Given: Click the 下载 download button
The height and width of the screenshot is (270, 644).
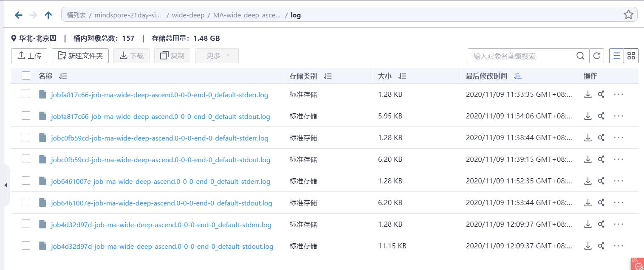Looking at the screenshot, I should point(131,56).
